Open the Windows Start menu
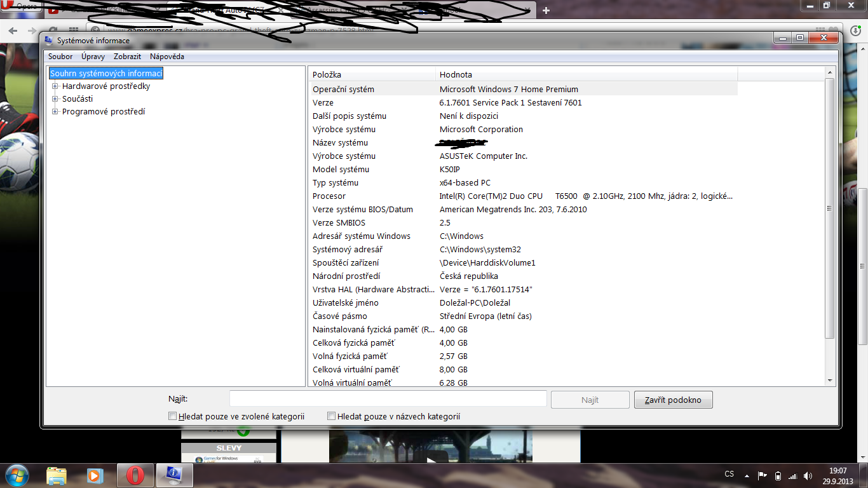Screen dimensions: 868x488 pos(16,475)
